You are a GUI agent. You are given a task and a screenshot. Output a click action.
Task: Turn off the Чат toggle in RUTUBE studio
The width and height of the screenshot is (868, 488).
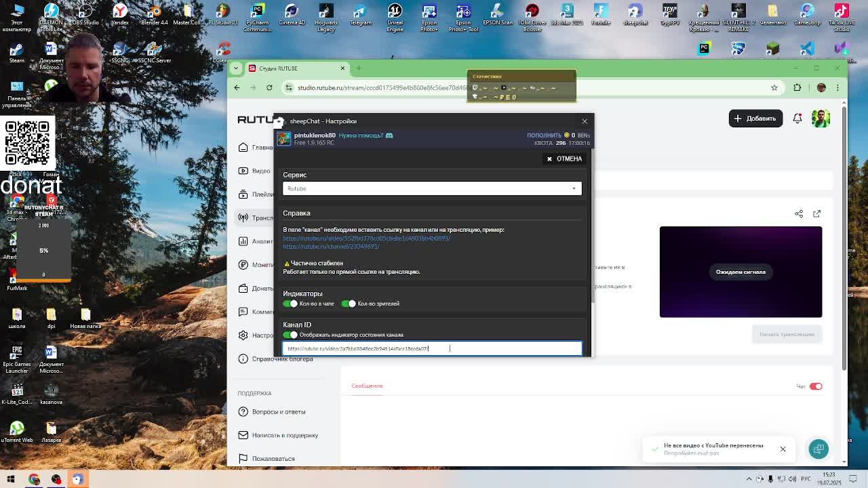[x=816, y=386]
